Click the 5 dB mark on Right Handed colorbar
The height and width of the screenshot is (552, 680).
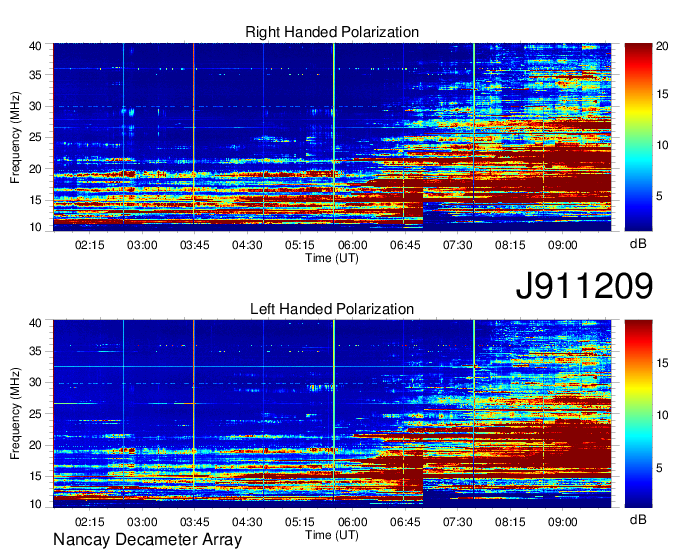[659, 196]
